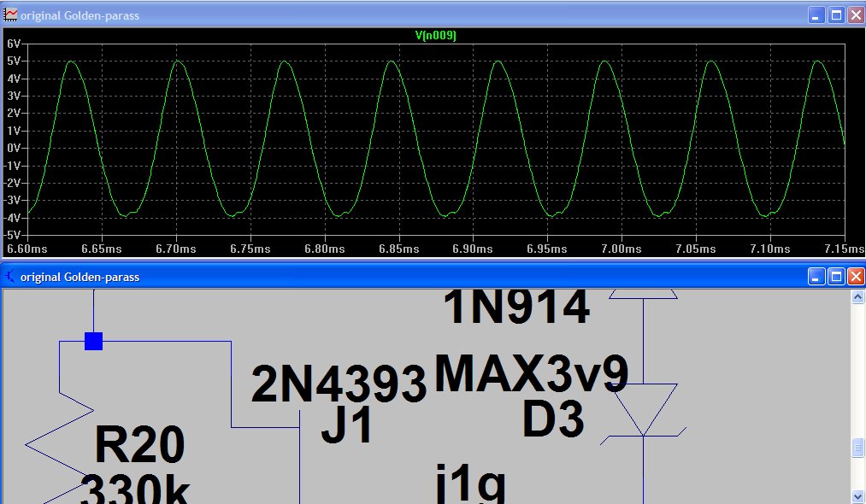Click the waveform window title icon
866x504 pixels.
pyautogui.click(x=10, y=15)
